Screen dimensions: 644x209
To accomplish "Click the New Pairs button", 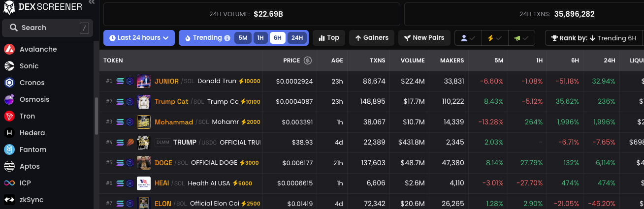I will tap(424, 38).
